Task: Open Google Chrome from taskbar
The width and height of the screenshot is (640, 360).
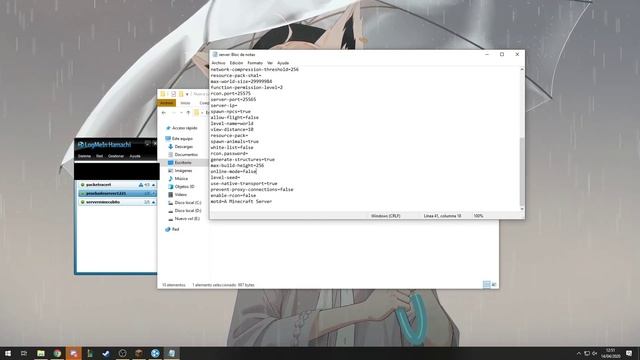Action: 57,353
